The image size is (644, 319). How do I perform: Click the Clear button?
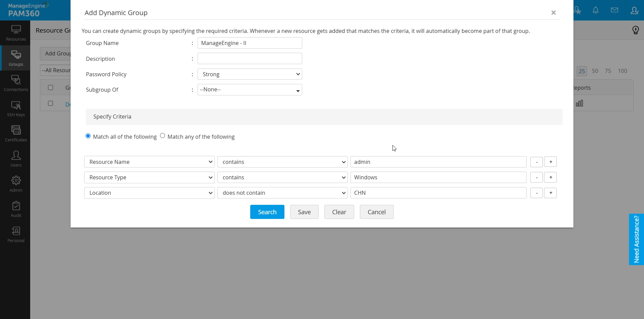coord(339,212)
